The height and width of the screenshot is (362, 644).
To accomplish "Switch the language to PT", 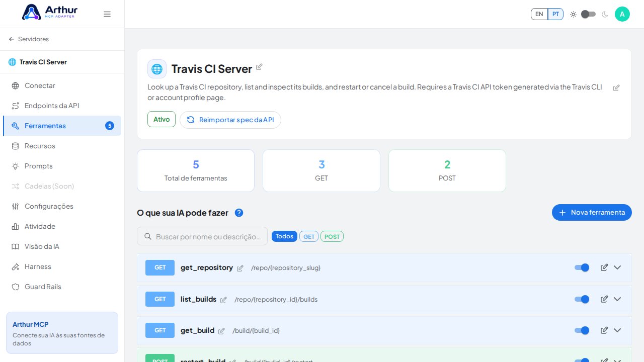I will 555,14.
